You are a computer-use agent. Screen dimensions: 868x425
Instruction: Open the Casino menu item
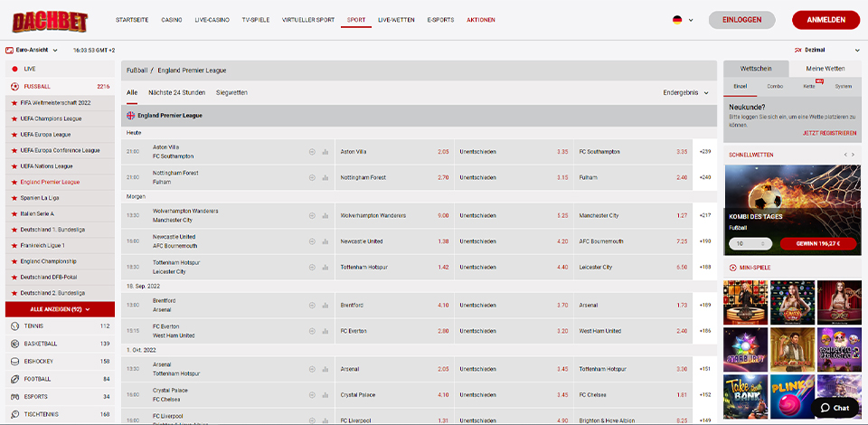click(172, 20)
